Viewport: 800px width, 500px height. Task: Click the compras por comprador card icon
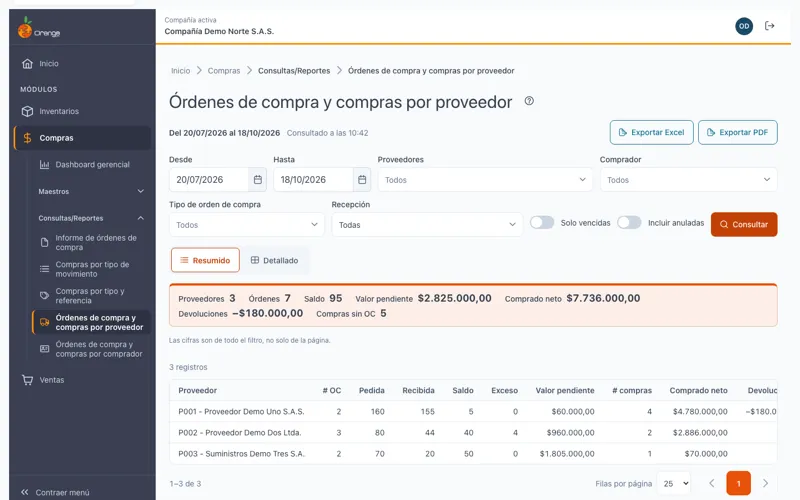pos(44,349)
